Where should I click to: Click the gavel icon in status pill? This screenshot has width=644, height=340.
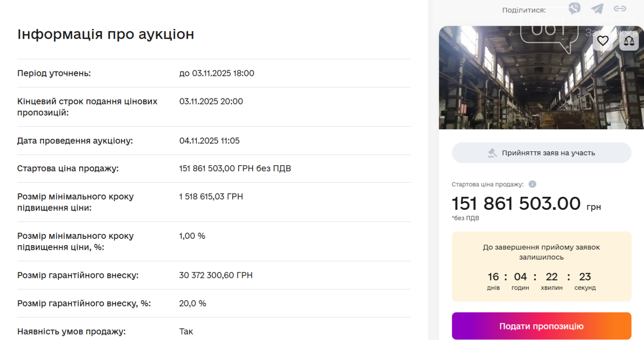click(493, 153)
